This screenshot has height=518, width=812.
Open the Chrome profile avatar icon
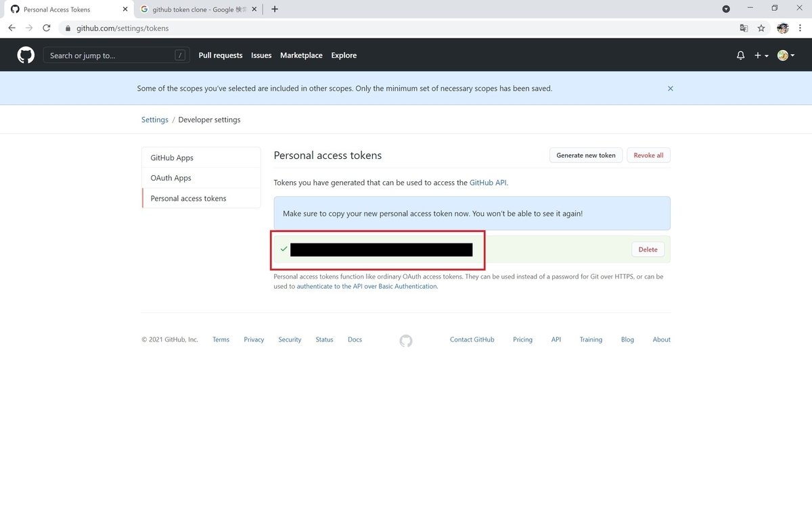click(783, 28)
